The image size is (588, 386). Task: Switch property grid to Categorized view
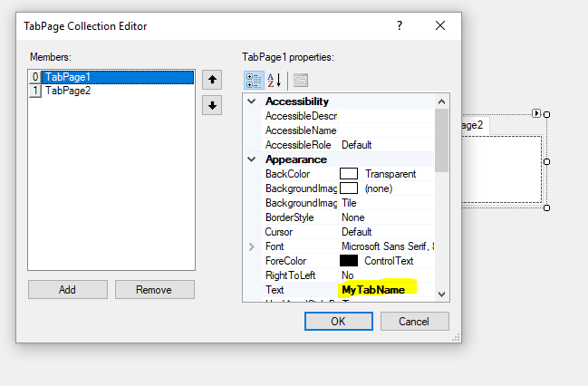254,81
